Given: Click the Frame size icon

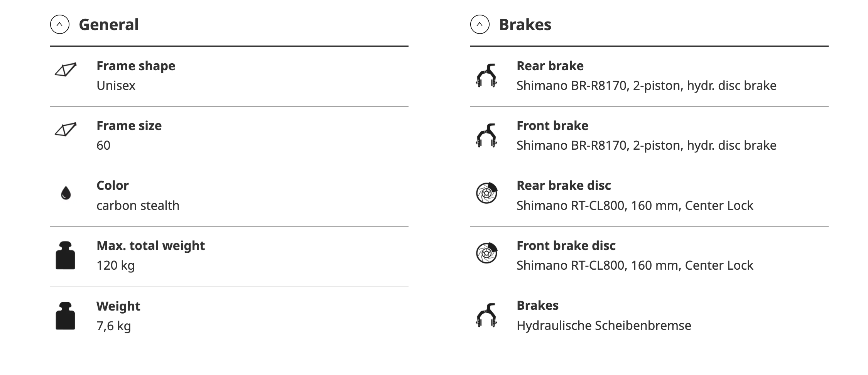Looking at the screenshot, I should point(66,130).
